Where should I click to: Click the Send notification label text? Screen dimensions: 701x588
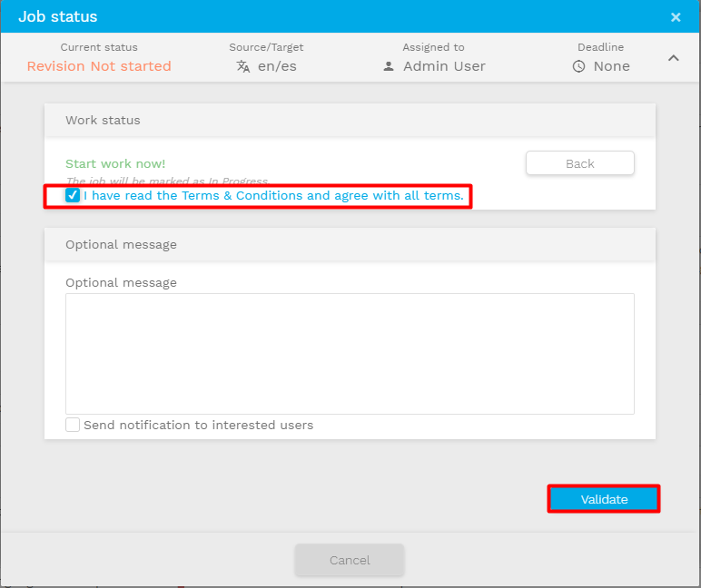point(198,425)
